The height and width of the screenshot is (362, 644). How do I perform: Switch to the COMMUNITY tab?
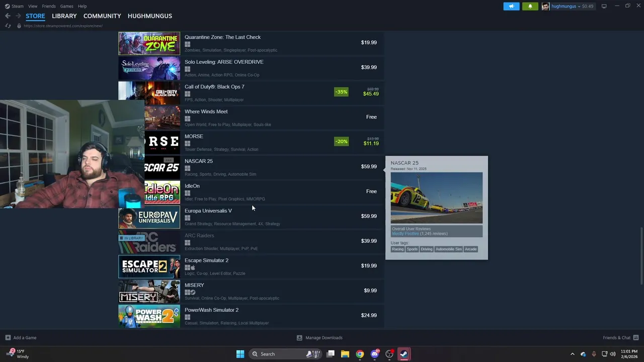click(x=102, y=16)
